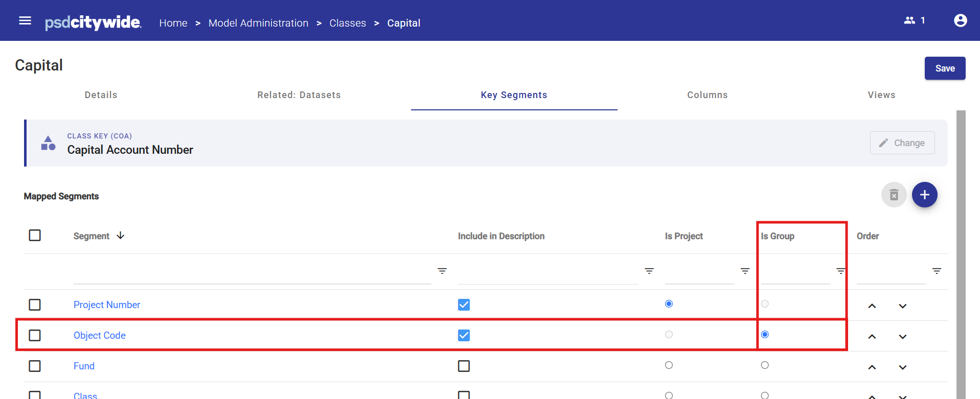Image resolution: width=980 pixels, height=399 pixels.
Task: Check Include in Description for Fund
Action: point(464,366)
